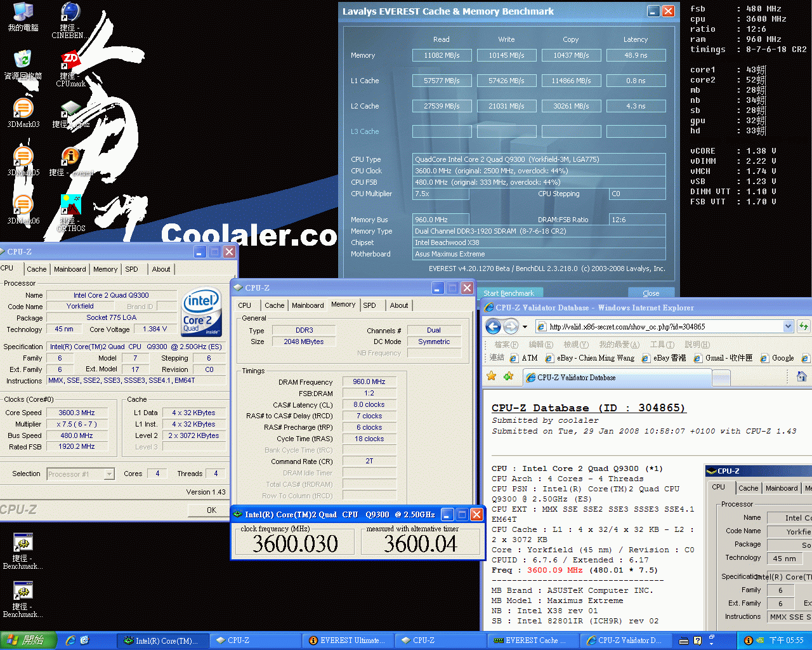Click the IE address bar URL field
812x650 pixels.
[x=658, y=326]
